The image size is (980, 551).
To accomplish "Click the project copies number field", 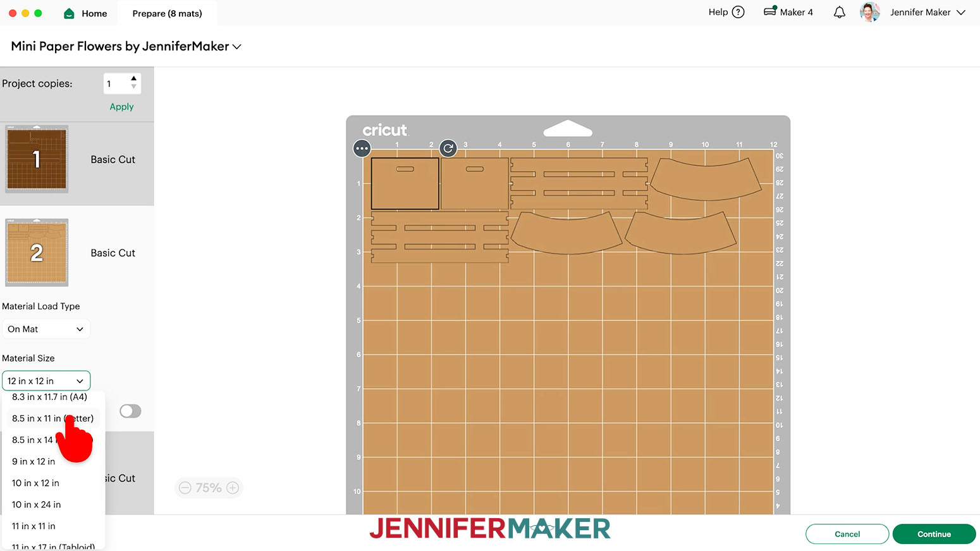I will (116, 83).
